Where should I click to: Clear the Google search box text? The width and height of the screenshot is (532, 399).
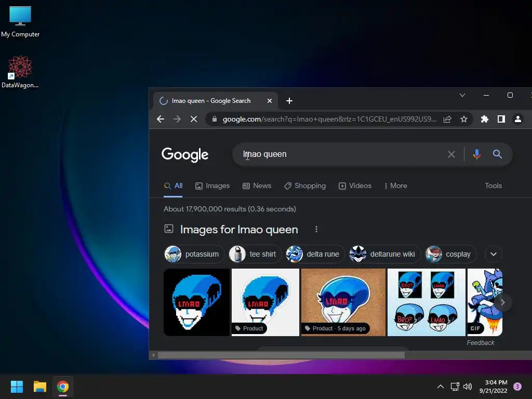tap(451, 154)
